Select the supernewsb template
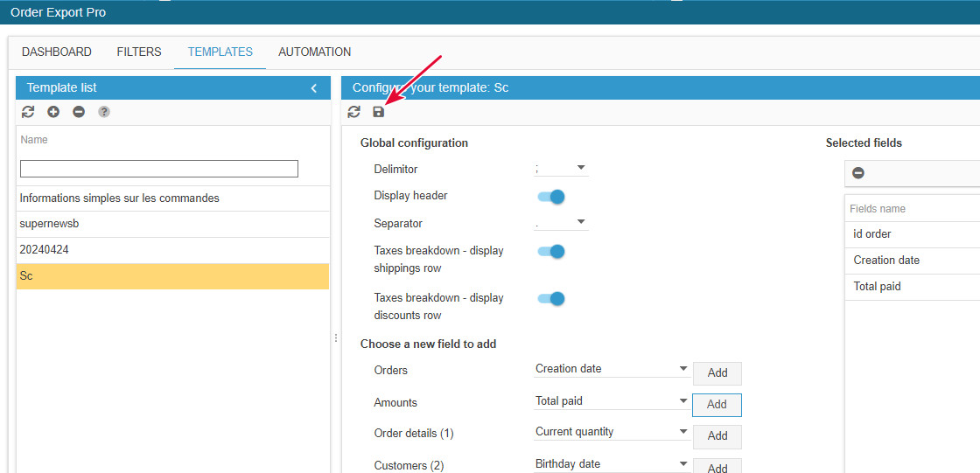This screenshot has width=980, height=473. tap(172, 224)
